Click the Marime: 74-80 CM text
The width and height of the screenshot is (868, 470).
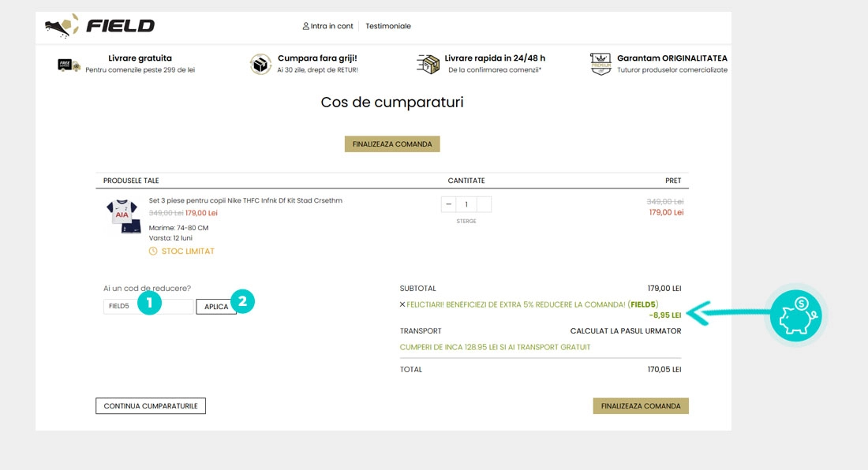tap(178, 228)
